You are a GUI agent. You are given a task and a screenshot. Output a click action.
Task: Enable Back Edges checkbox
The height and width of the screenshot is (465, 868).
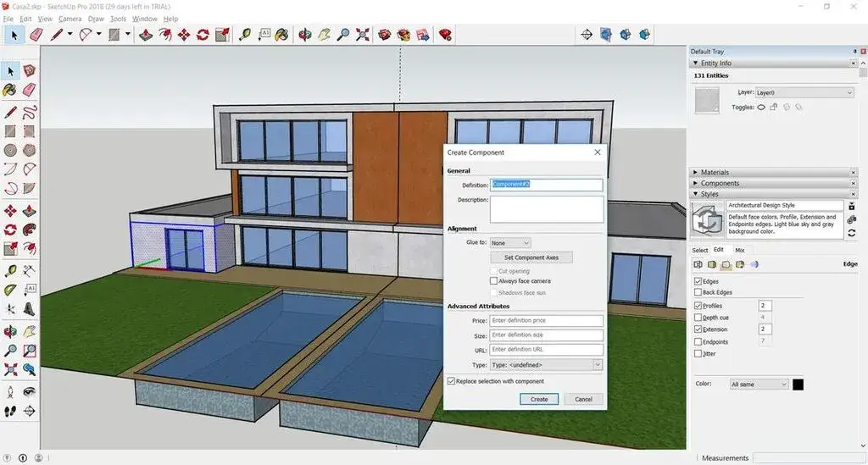coord(698,292)
